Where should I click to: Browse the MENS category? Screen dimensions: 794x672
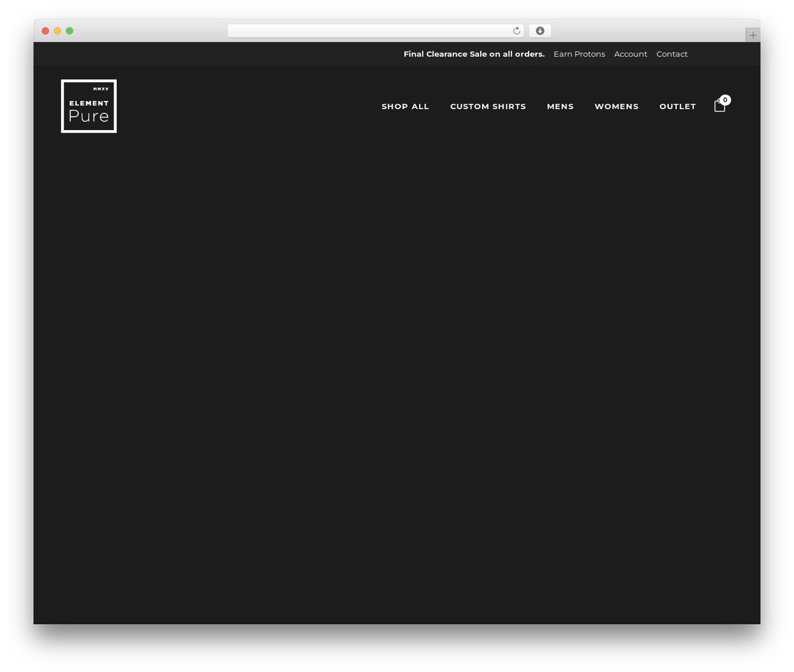click(560, 107)
